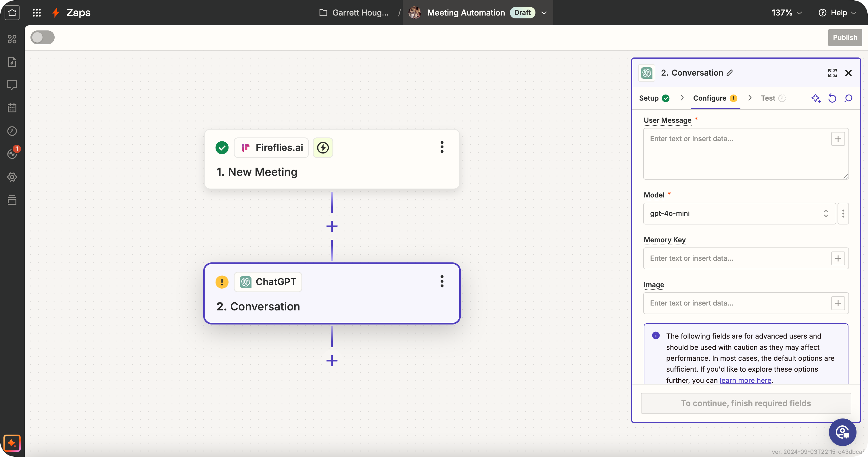Expand the Conversation panel to fullscreen
Screen dimensions: 868x457
pyautogui.click(x=832, y=73)
